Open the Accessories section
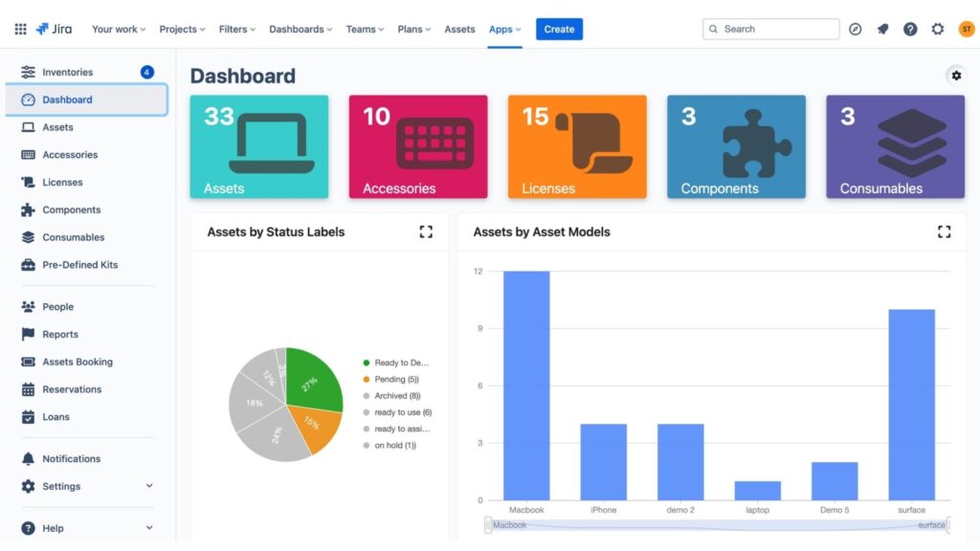Viewport: 980px width, 551px height. 70,154
